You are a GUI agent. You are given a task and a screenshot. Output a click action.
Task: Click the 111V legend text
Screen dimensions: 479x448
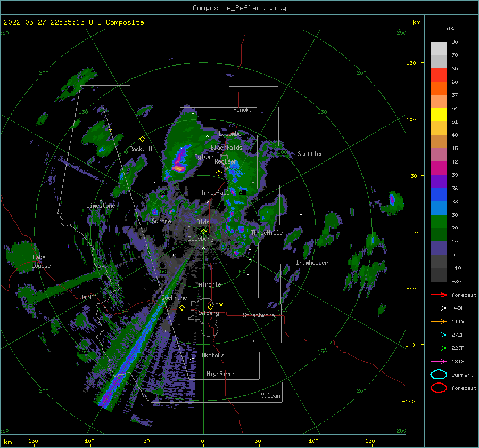tap(458, 321)
